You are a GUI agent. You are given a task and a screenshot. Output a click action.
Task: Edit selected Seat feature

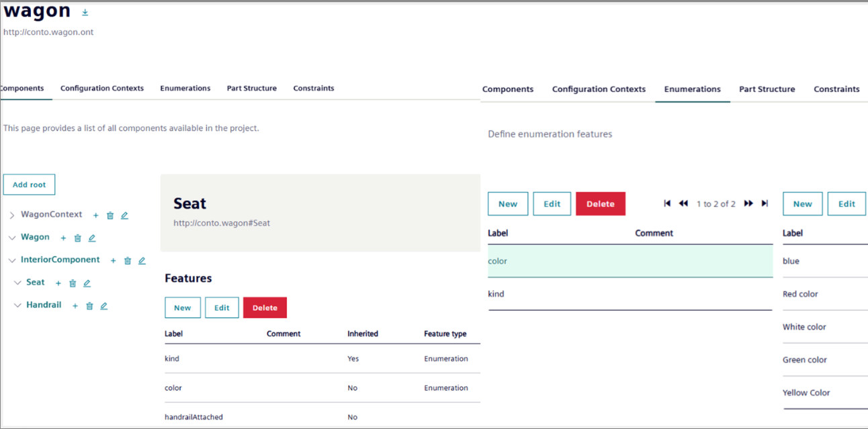tap(222, 307)
